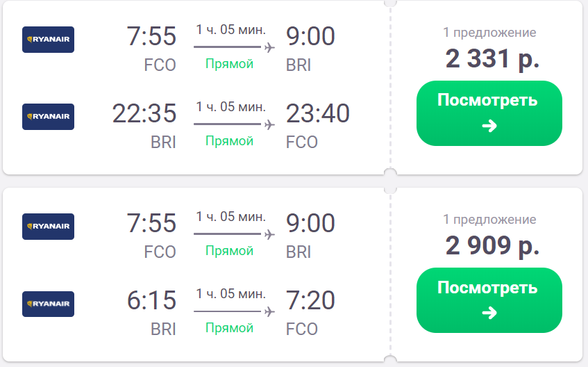Screen dimensions: 588x367
Task: Click "1 предложение" above the 2 331 р. price
Action: (489, 33)
